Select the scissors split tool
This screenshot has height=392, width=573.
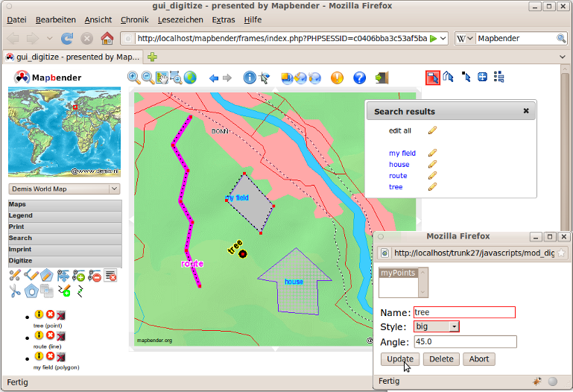click(15, 291)
